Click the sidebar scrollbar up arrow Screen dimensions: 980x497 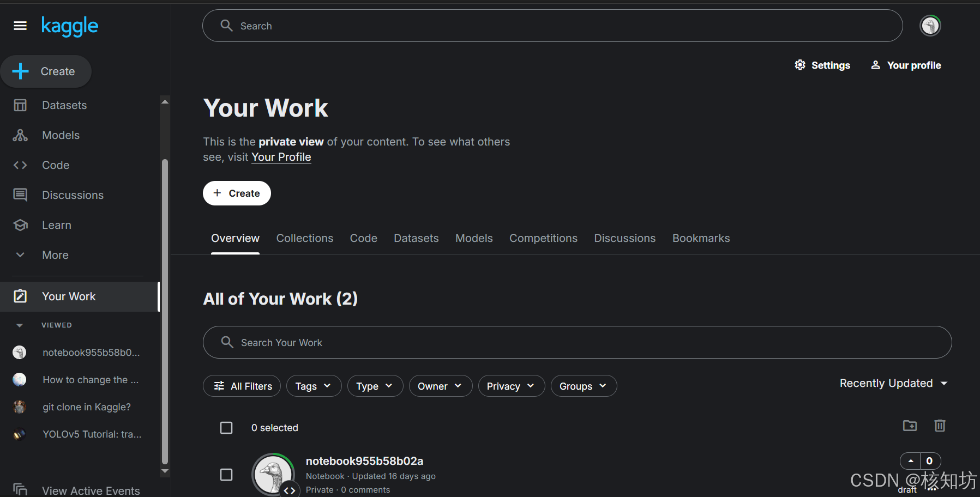[165, 101]
